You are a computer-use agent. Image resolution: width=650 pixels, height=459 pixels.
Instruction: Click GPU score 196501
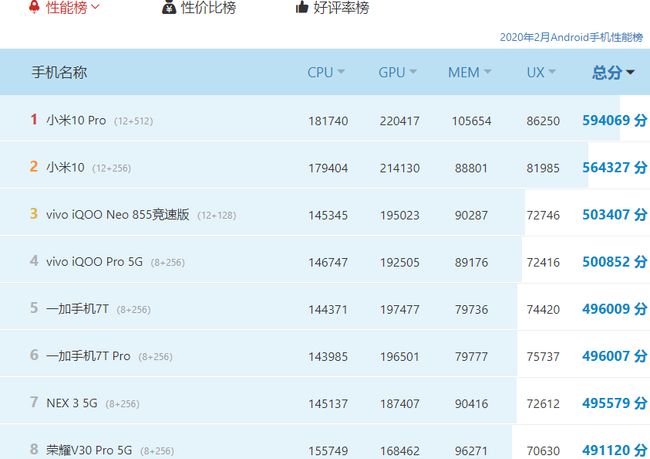[x=400, y=357]
